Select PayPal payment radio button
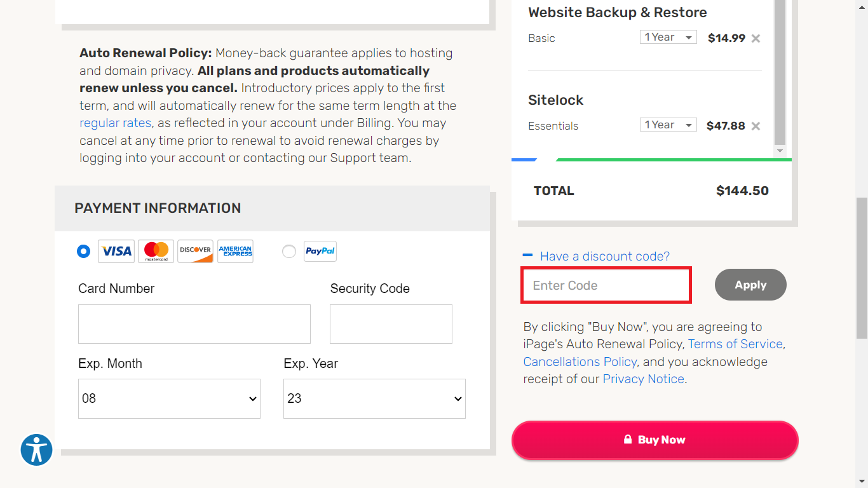Image resolution: width=868 pixels, height=488 pixels. [x=289, y=252]
